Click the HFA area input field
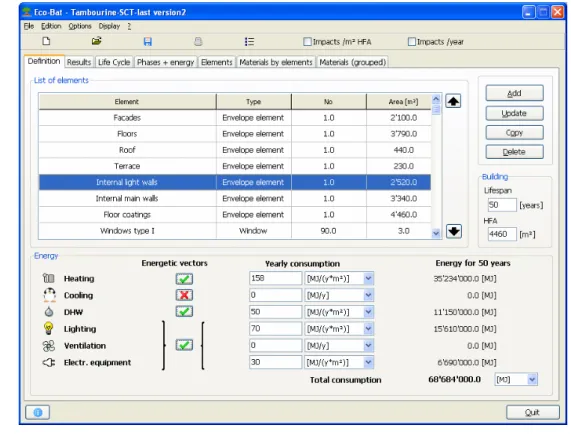This screenshot has height=434, width=571. click(502, 234)
